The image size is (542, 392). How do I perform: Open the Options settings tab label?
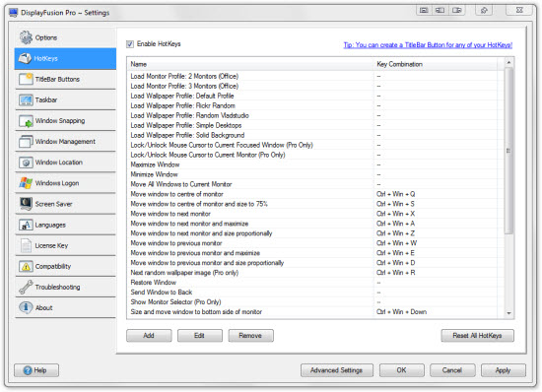(46, 37)
